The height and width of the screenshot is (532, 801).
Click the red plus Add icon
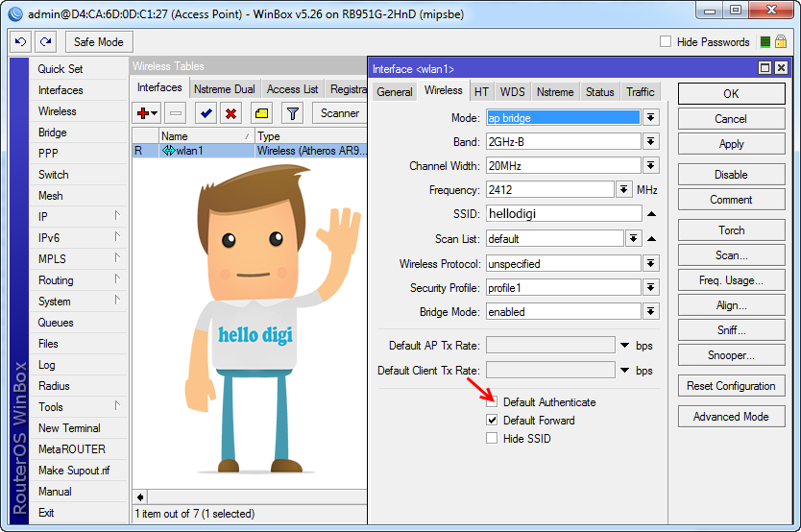pos(147,113)
